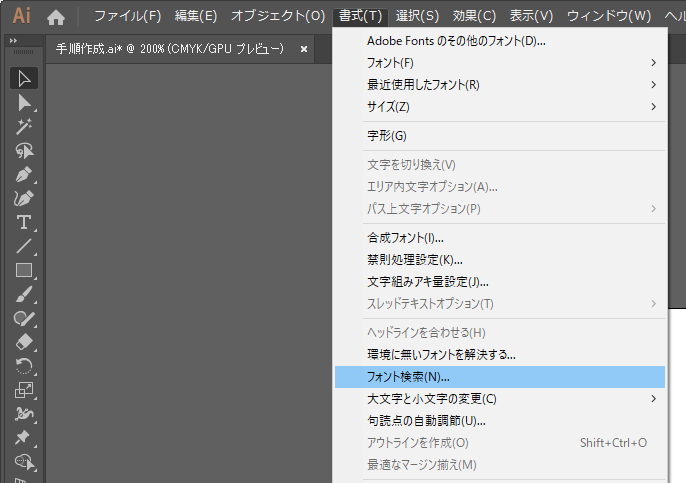686x483 pixels.
Task: Close the 手順作成.ai document tab
Action: click(304, 49)
